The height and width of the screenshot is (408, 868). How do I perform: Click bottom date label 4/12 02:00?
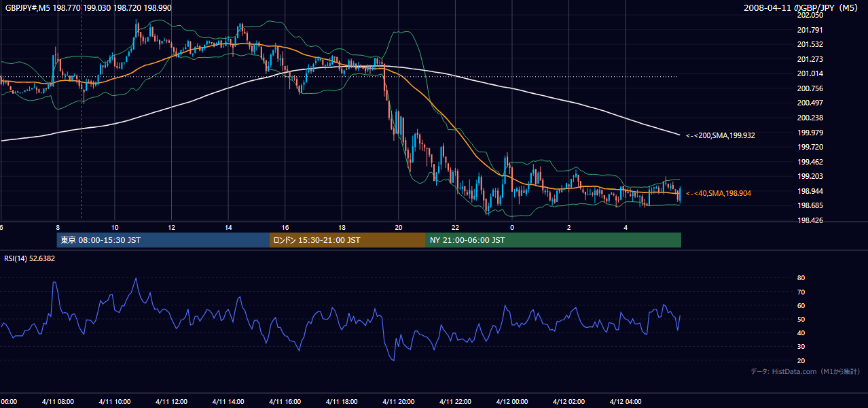[x=568, y=401]
